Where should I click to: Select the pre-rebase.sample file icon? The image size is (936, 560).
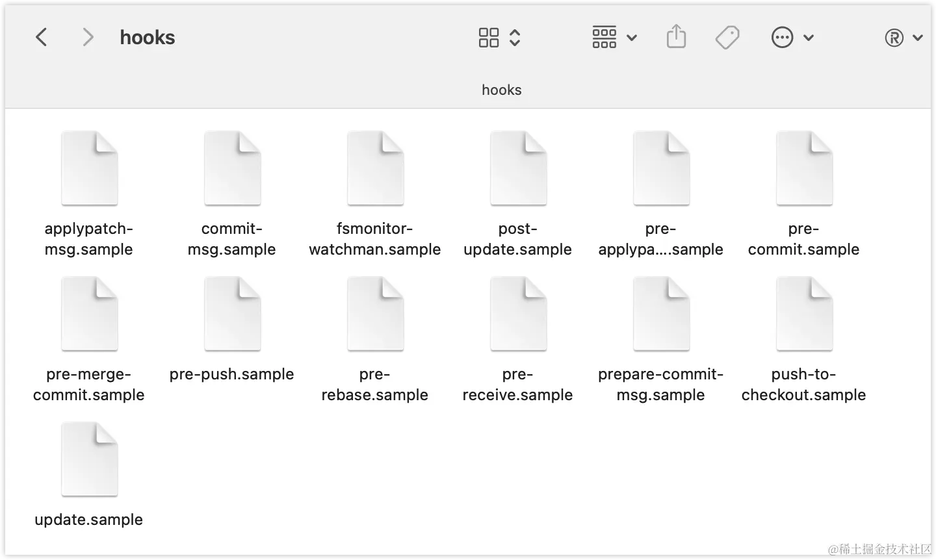point(376,314)
